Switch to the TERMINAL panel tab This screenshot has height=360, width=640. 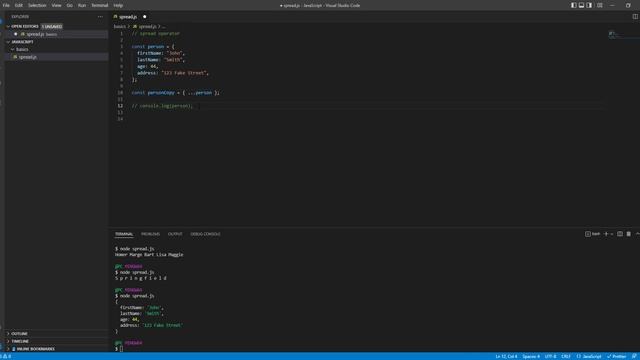coord(124,234)
